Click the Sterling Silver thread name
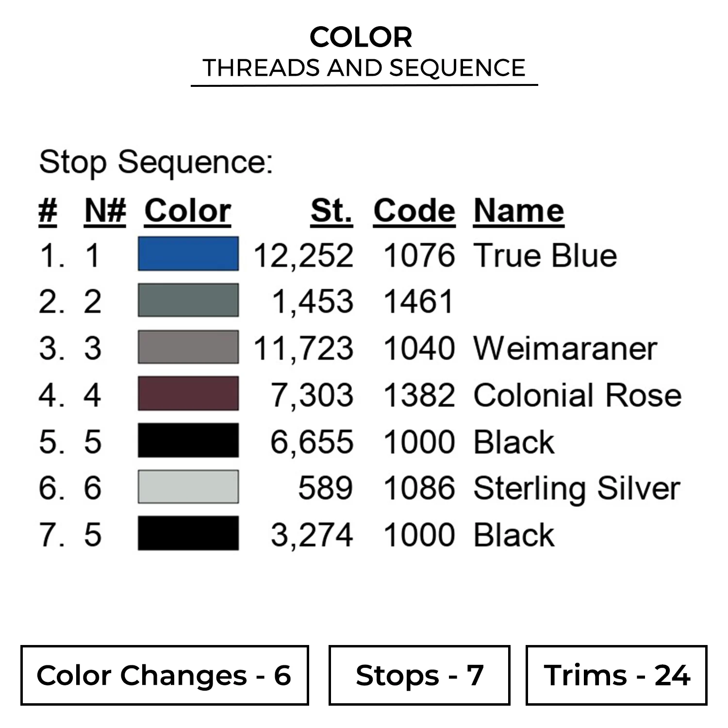The image size is (728, 728). pos(577,488)
